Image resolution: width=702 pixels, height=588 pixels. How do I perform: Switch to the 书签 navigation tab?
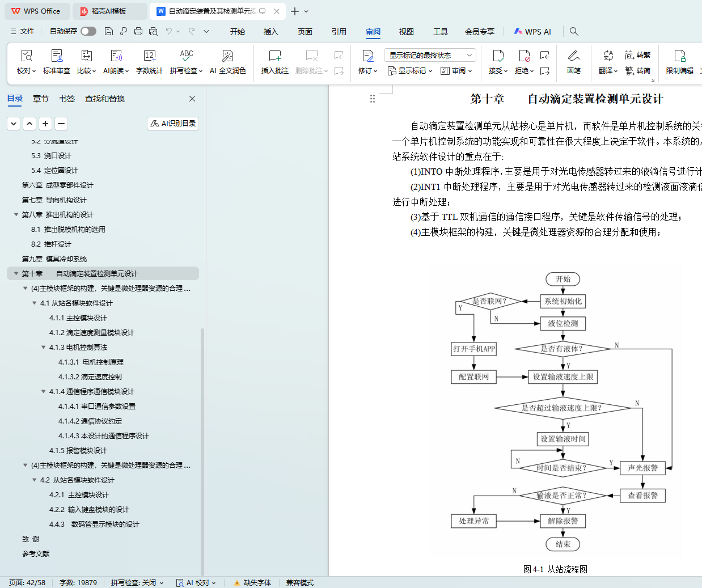[67, 99]
